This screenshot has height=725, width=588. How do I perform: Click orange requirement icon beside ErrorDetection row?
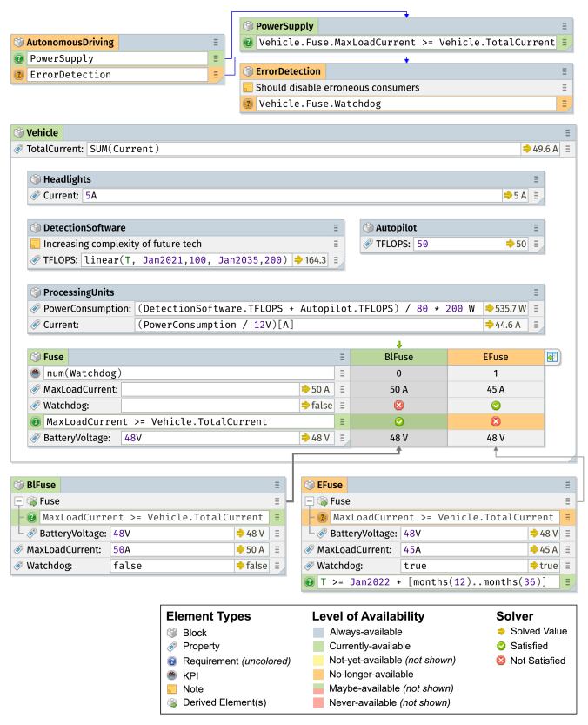click(x=18, y=75)
